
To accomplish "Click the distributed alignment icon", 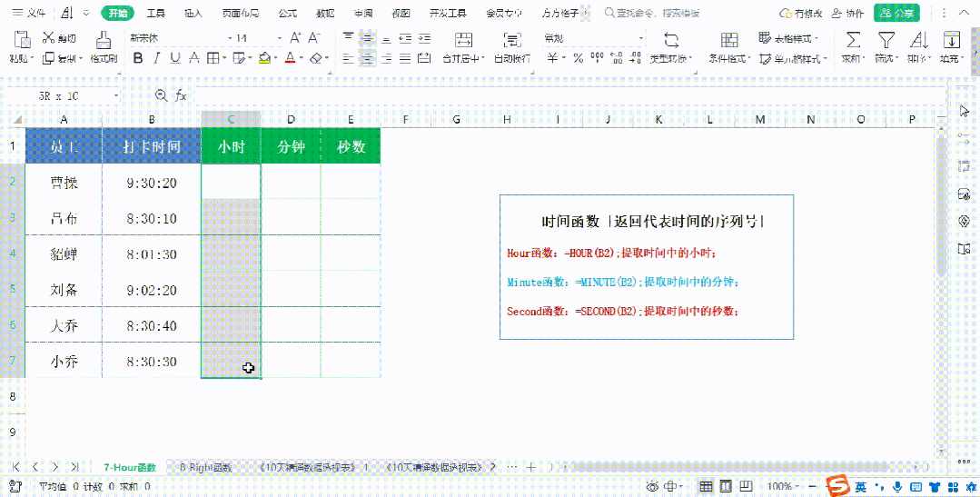I will click(x=424, y=58).
